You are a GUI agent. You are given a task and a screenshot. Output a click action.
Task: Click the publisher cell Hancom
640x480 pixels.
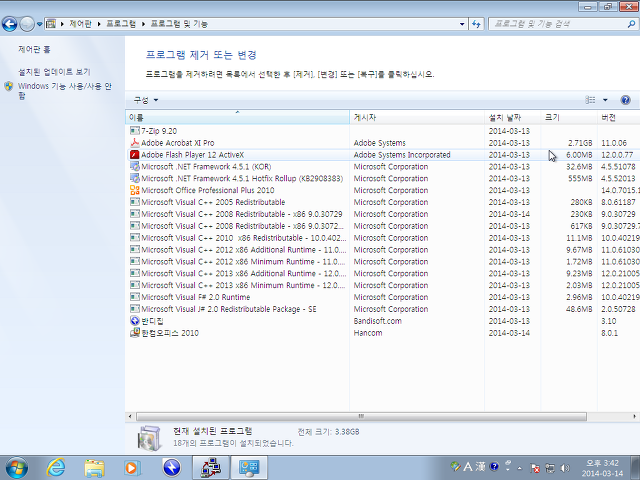(x=368, y=333)
